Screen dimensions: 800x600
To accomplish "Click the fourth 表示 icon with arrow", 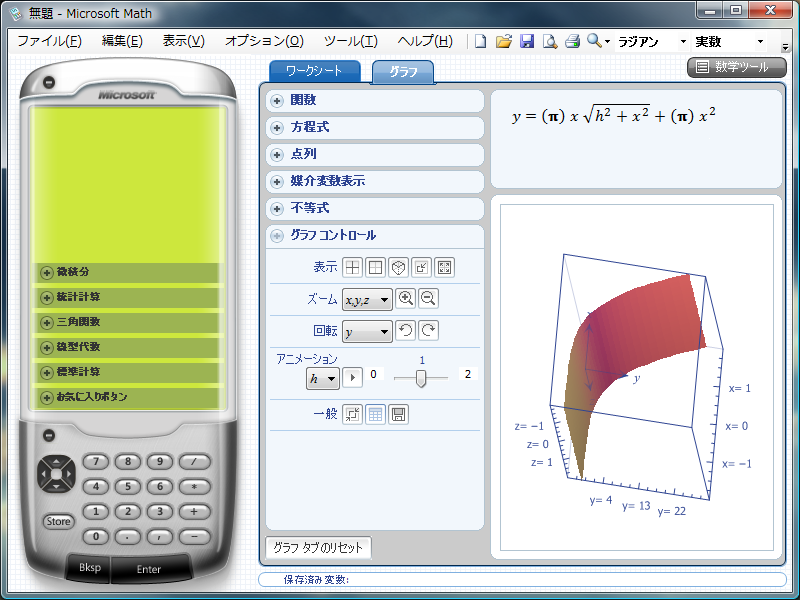I will (421, 267).
